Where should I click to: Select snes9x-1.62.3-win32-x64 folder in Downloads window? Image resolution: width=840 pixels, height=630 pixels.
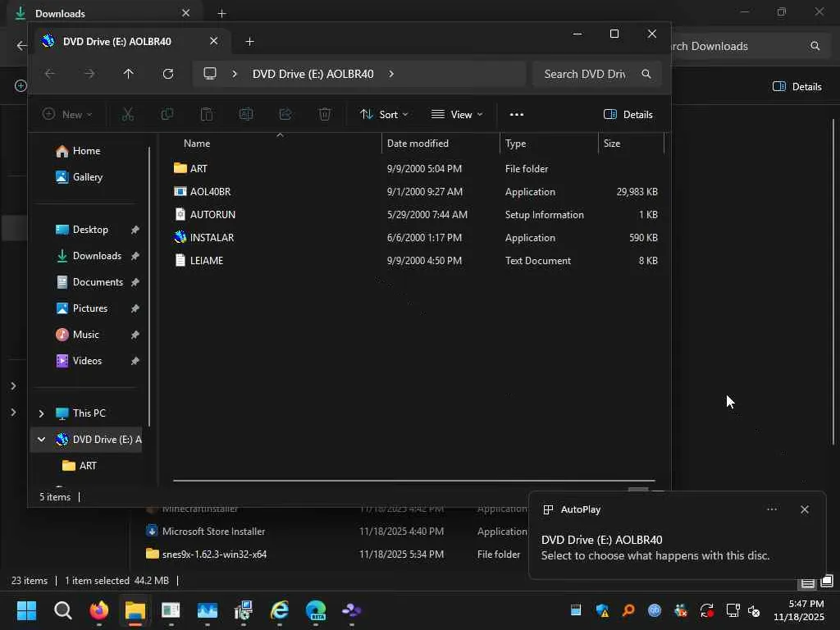click(x=214, y=555)
